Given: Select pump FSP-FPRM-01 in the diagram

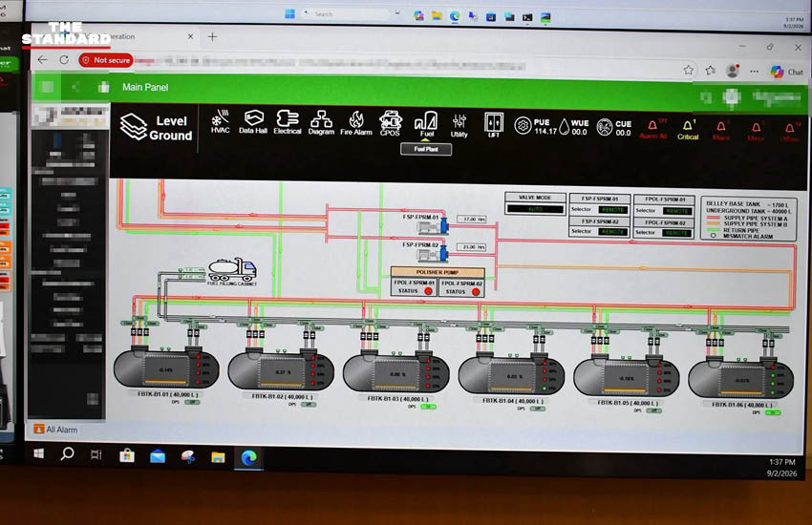Looking at the screenshot, I should [x=433, y=226].
